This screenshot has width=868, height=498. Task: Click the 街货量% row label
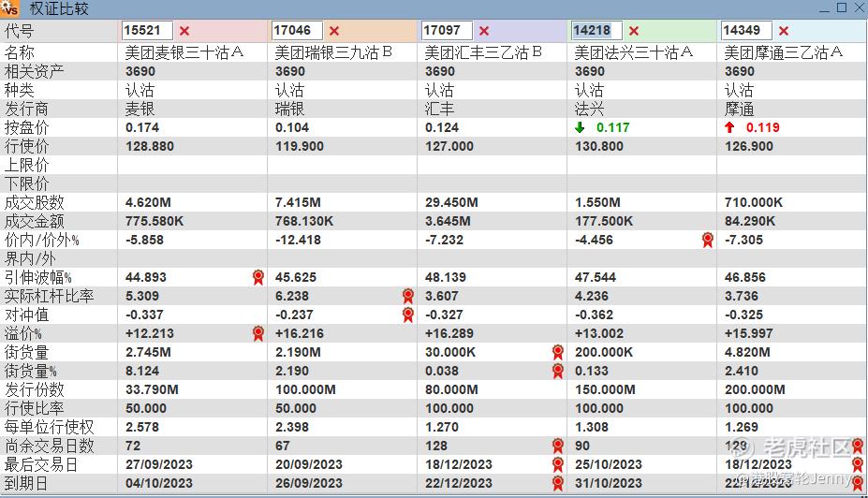(31, 372)
